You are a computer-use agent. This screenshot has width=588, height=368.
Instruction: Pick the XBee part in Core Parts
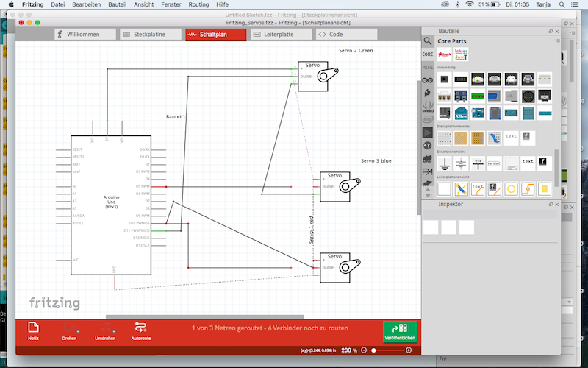[461, 113]
